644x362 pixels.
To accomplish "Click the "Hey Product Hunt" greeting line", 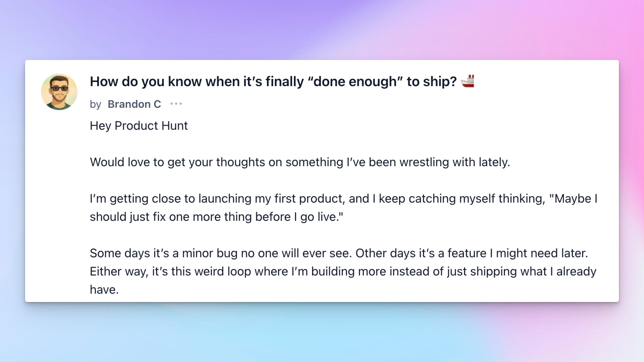I will (139, 126).
